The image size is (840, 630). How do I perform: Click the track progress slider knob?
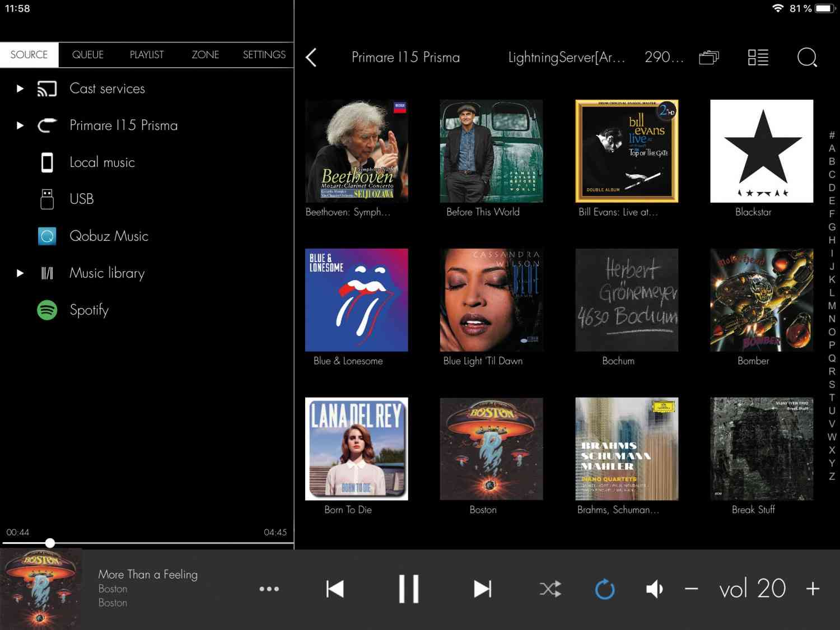click(x=50, y=543)
